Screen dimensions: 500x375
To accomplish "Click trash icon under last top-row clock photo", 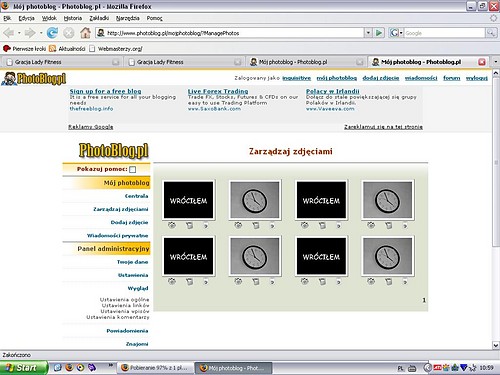I will click(x=388, y=225).
